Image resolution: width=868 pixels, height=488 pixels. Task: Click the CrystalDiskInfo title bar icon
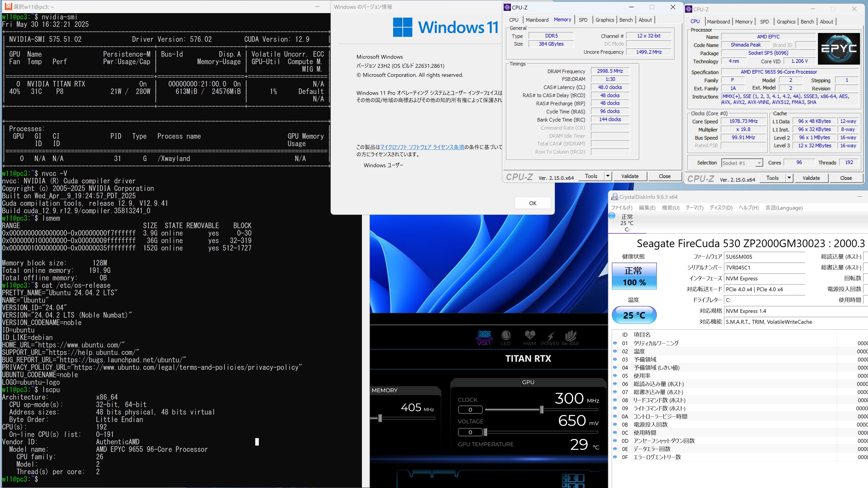615,197
